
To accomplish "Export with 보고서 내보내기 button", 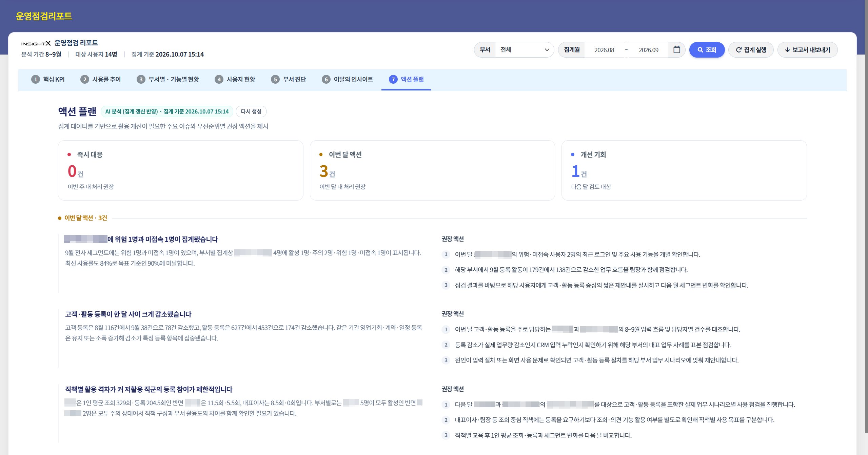I will [807, 50].
